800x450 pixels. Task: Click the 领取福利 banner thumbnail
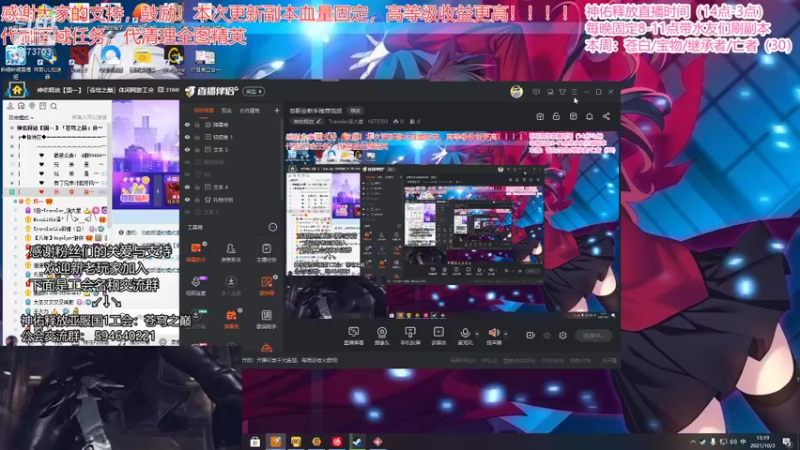135,191
